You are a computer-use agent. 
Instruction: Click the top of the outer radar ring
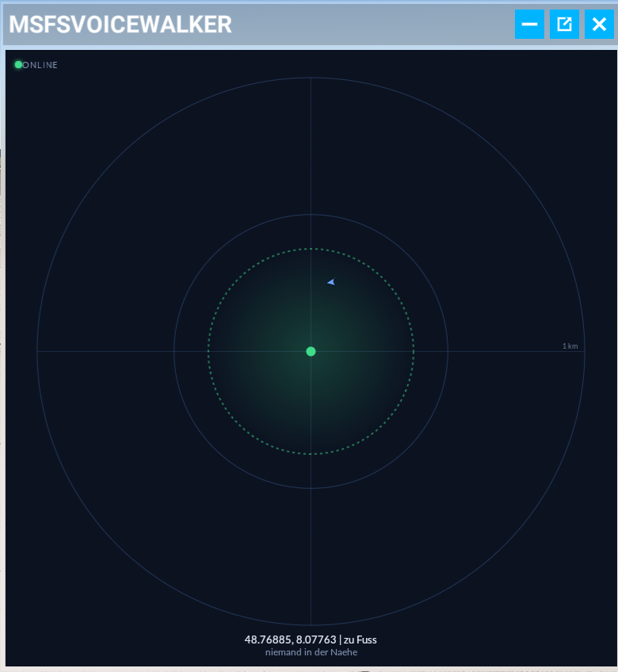click(x=311, y=78)
